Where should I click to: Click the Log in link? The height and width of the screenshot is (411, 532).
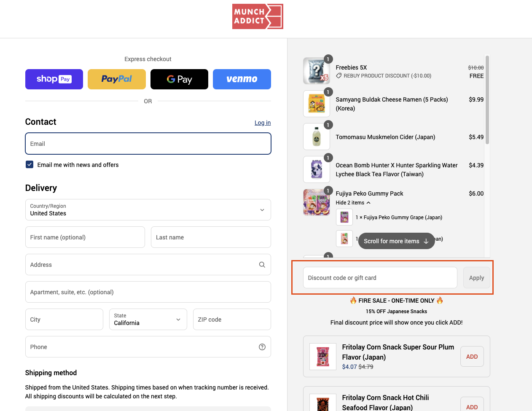coord(263,123)
